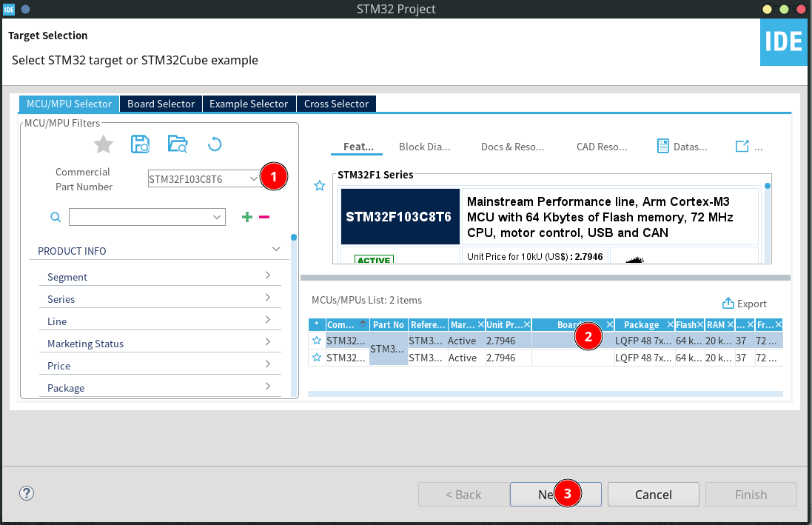Open the Docs & Reso... tab
The width and height of the screenshot is (812, 525).
[x=513, y=147]
